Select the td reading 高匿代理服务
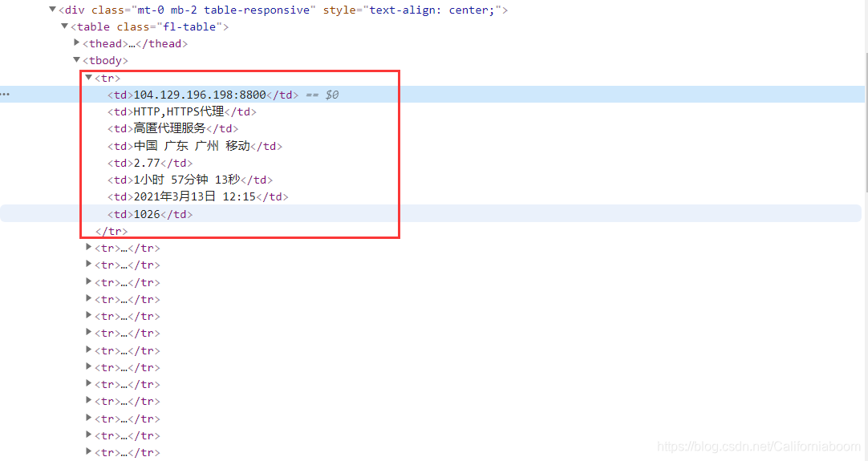The image size is (868, 461). point(172,128)
